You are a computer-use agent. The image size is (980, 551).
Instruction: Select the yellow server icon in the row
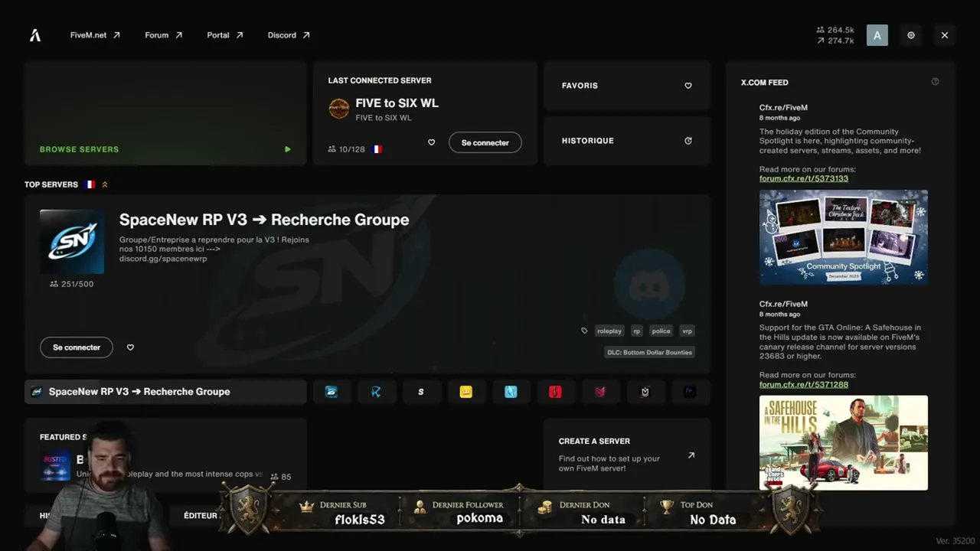click(465, 392)
